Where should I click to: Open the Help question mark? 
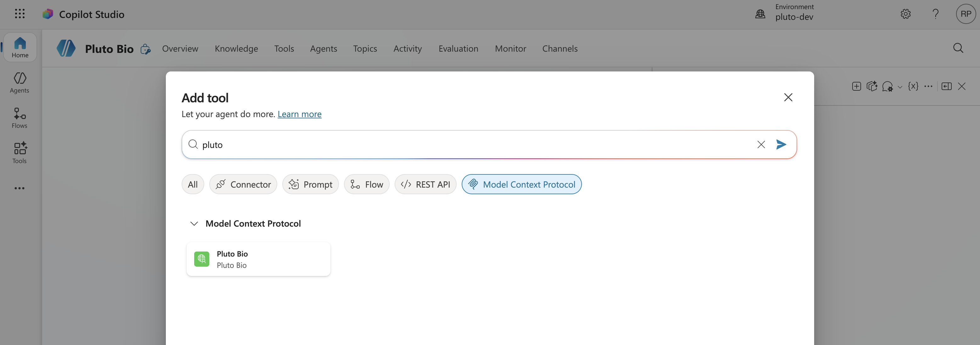coord(936,14)
